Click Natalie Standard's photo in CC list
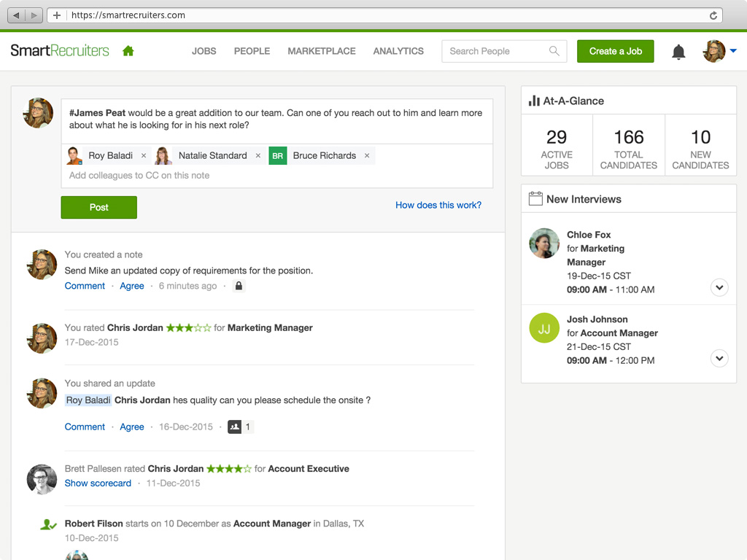The height and width of the screenshot is (560, 747). pos(163,156)
